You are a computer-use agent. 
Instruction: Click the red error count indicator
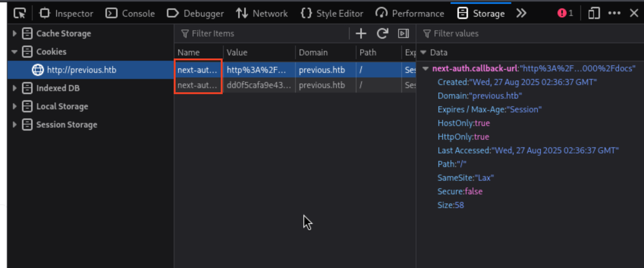coord(565,14)
